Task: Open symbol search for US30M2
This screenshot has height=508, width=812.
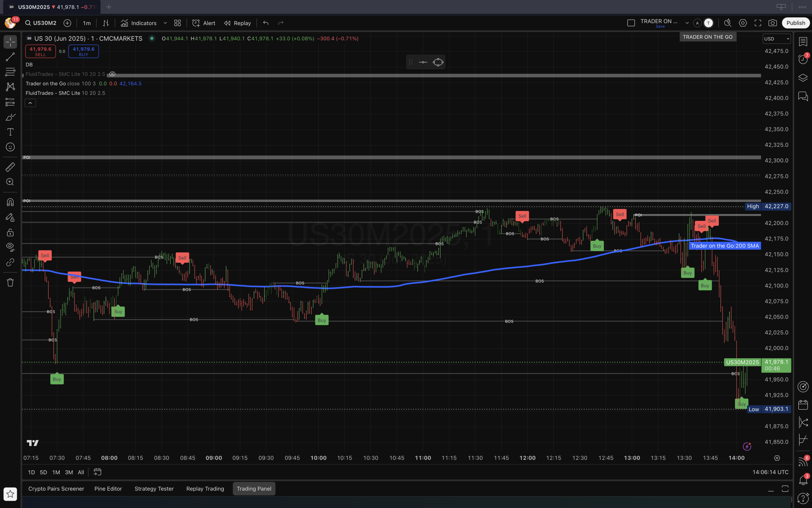Action: pos(41,23)
